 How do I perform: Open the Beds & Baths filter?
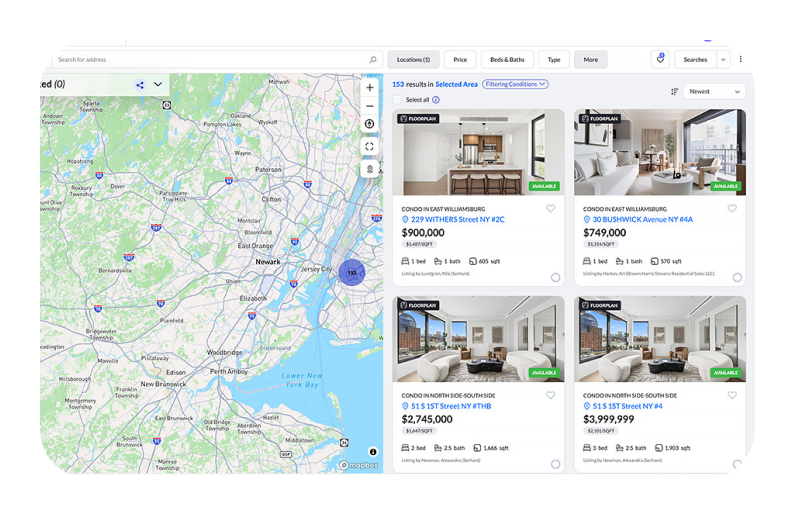point(507,59)
